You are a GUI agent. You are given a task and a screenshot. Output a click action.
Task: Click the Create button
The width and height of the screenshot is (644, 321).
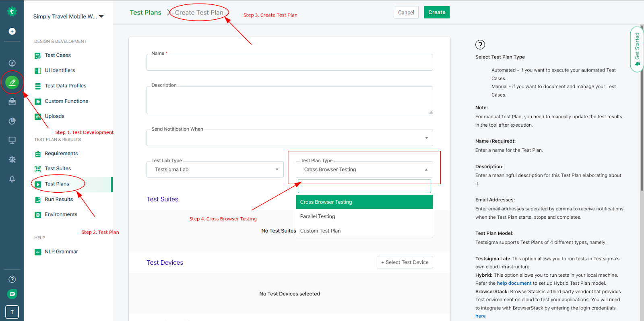click(437, 12)
